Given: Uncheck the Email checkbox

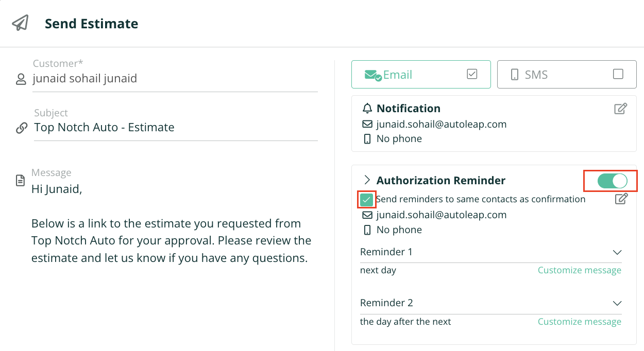Looking at the screenshot, I should (x=472, y=74).
